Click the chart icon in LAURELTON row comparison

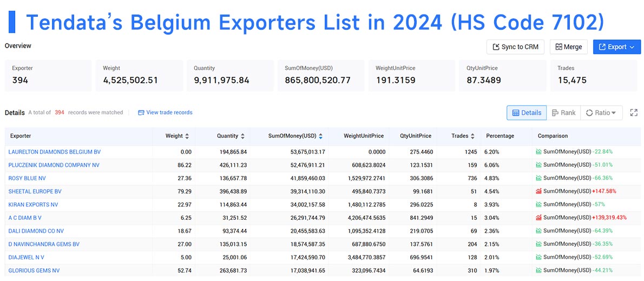coord(539,152)
